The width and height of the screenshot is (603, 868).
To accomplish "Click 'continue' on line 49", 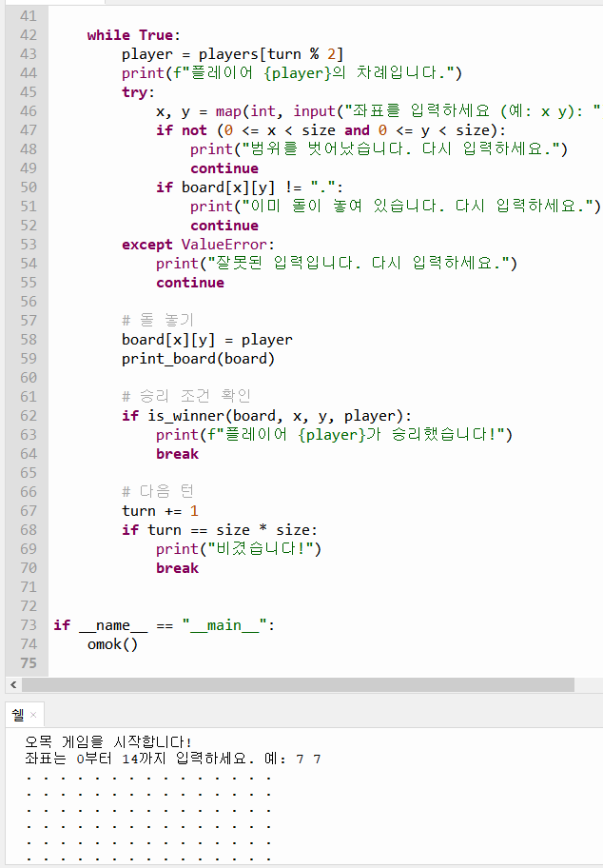I will pyautogui.click(x=224, y=168).
